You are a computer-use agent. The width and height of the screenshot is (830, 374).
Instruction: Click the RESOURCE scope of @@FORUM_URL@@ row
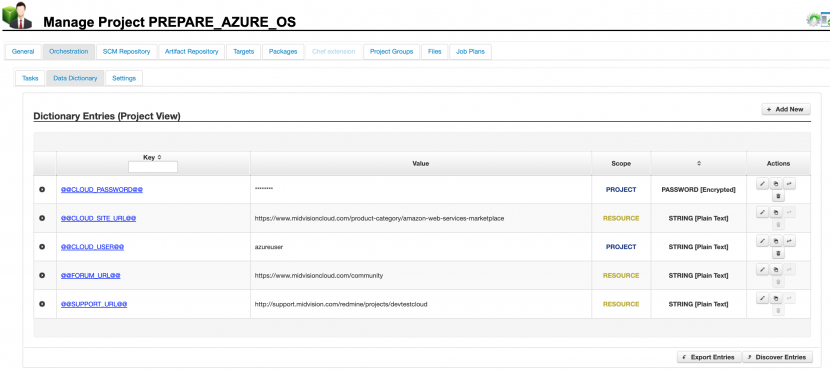click(x=621, y=276)
